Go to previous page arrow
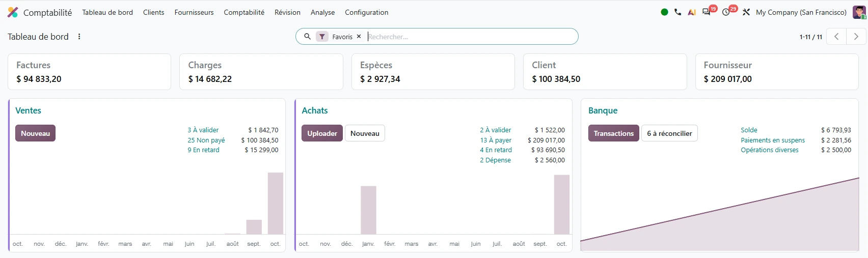This screenshot has width=868, height=258. (x=836, y=37)
